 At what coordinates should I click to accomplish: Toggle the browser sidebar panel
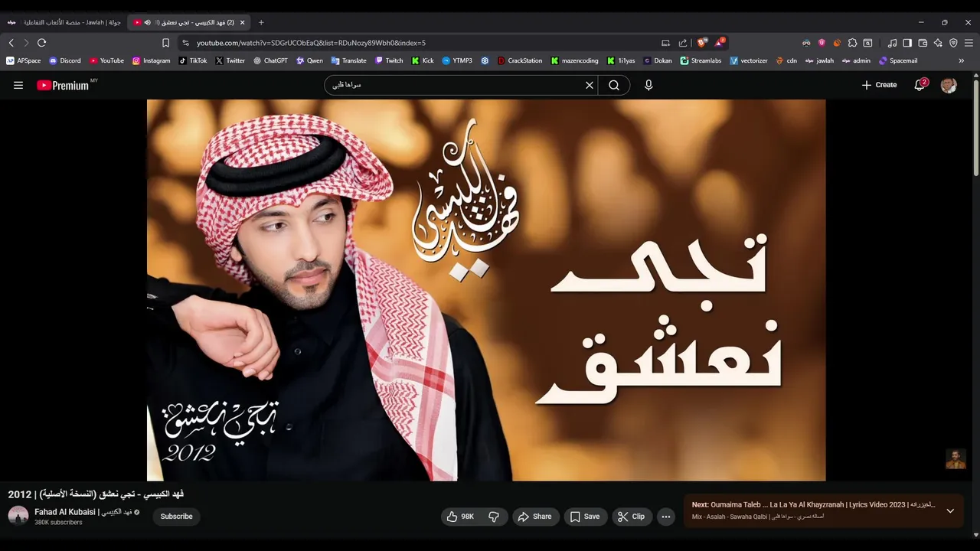tap(907, 43)
